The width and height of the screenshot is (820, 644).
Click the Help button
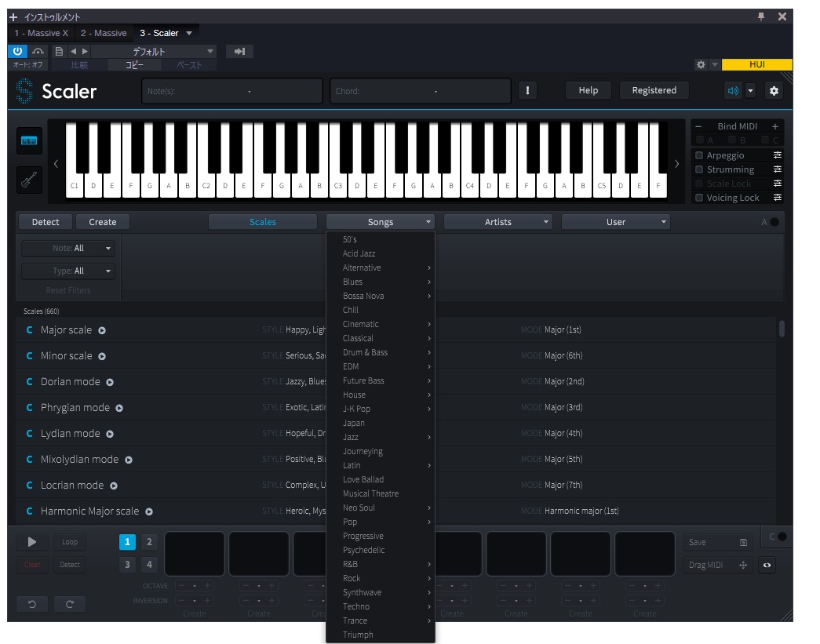pos(589,90)
